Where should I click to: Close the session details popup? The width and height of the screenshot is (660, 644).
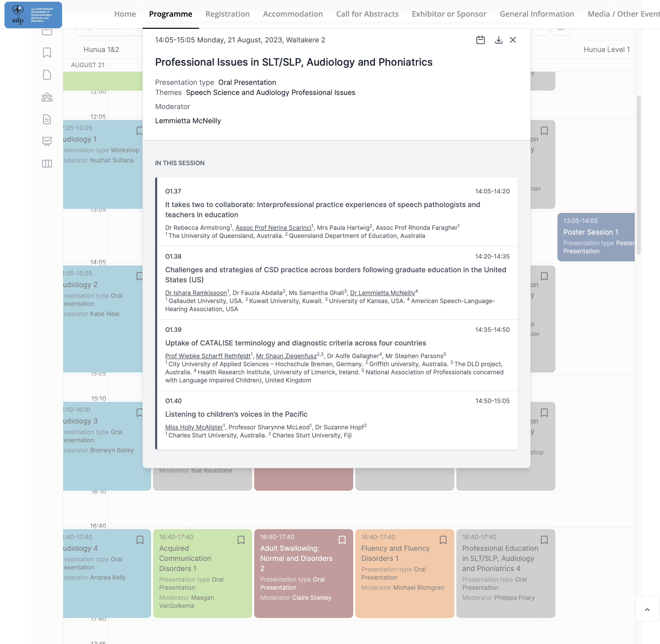click(513, 40)
